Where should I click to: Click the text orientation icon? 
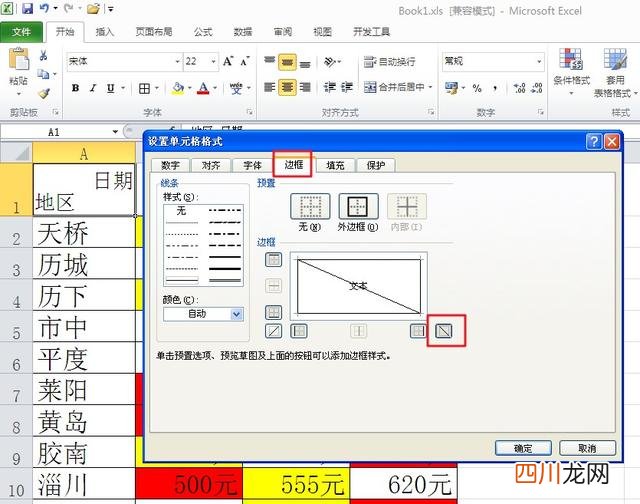click(x=330, y=62)
